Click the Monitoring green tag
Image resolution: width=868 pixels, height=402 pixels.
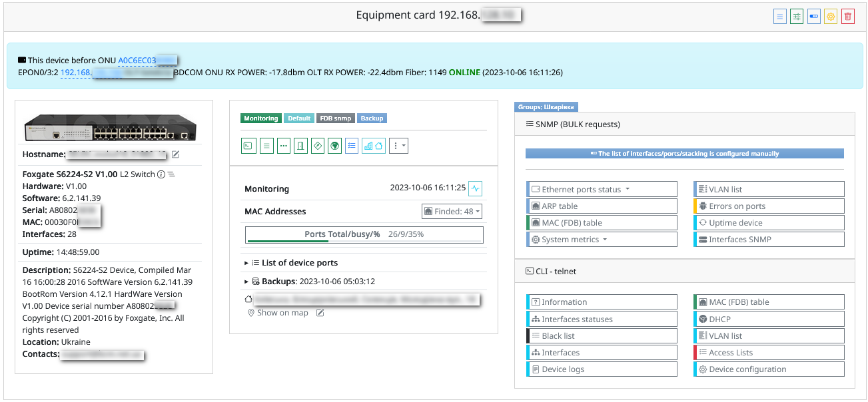coord(261,118)
